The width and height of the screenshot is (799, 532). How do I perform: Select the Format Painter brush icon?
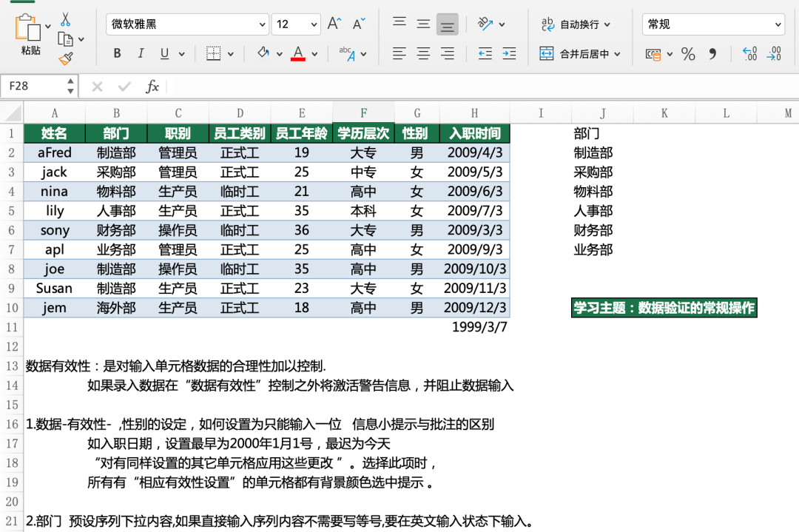pyautogui.click(x=66, y=59)
